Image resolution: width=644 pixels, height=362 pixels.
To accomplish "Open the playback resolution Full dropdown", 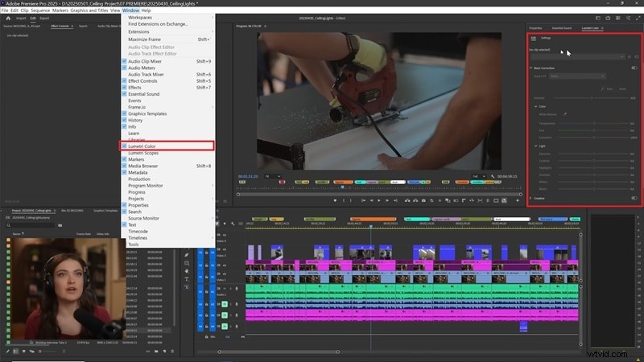I will (x=478, y=176).
